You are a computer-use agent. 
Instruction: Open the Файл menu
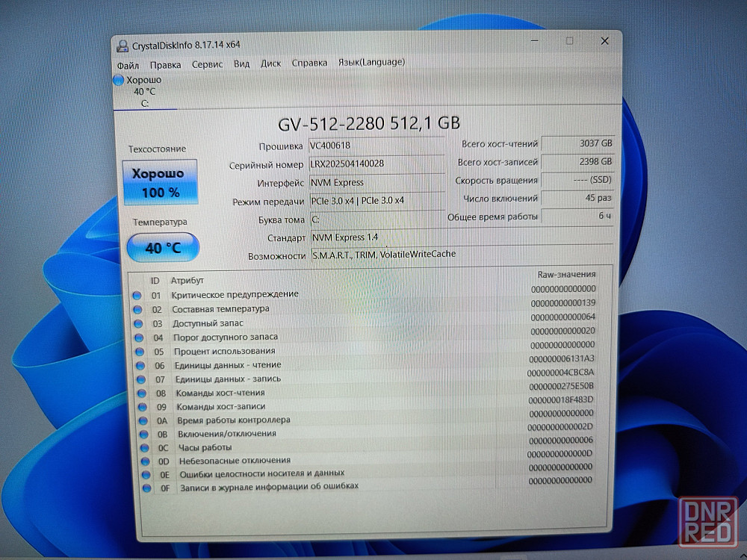point(128,65)
